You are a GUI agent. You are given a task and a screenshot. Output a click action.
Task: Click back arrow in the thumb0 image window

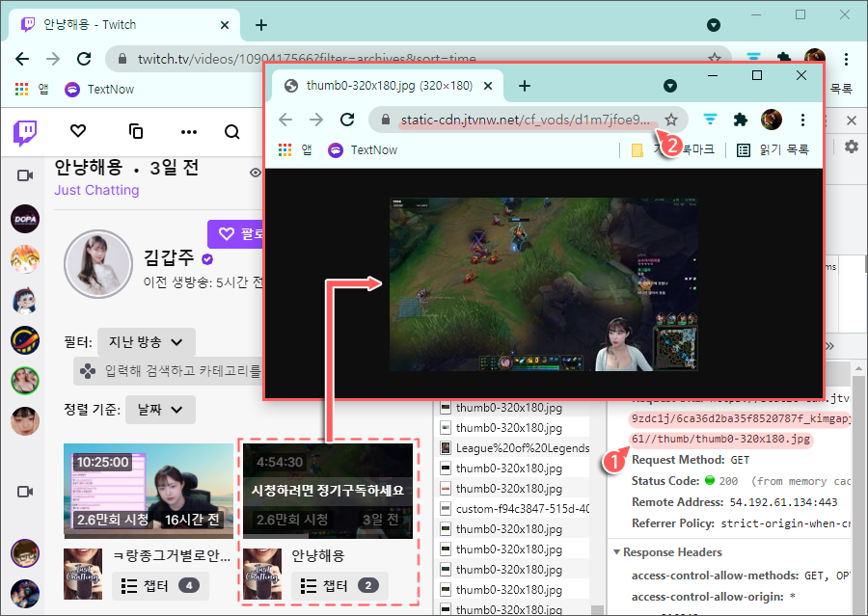(x=285, y=119)
